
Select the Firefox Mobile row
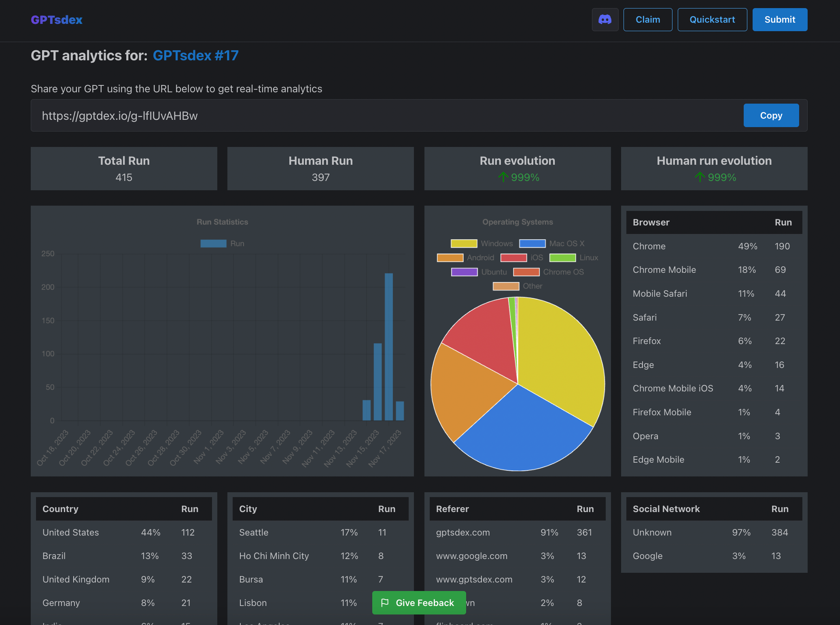[x=714, y=412]
